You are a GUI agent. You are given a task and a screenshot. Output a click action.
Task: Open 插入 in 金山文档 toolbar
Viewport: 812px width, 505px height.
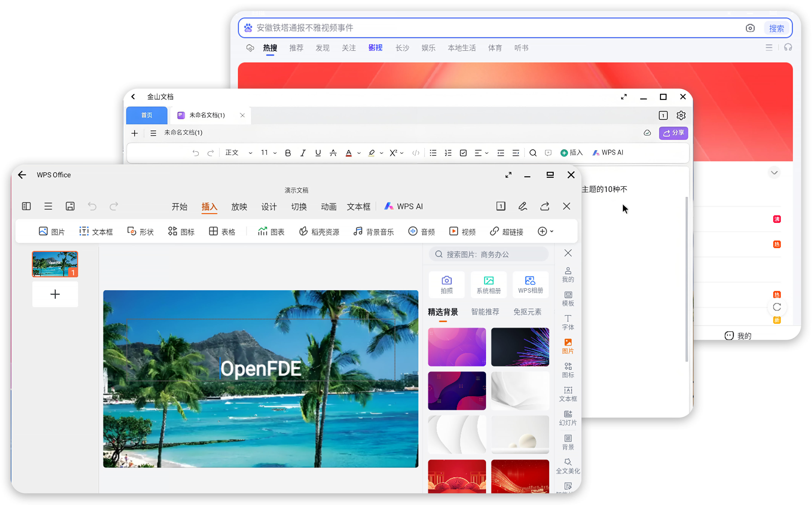click(572, 153)
